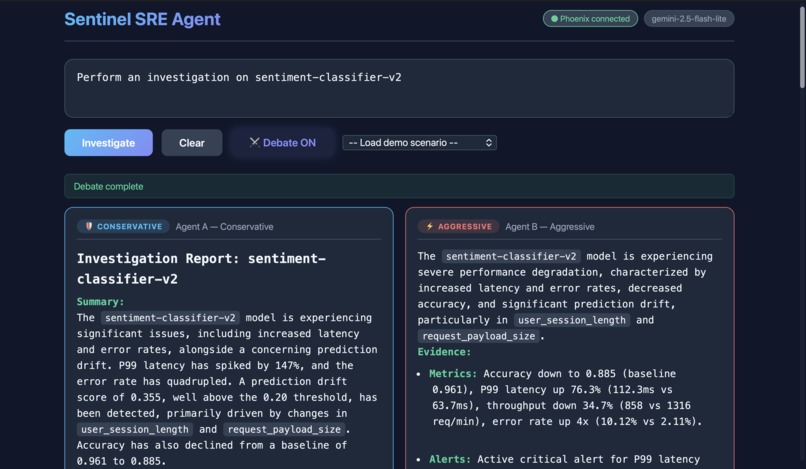Click the 'Metrics:' bullet label
Viewport: 806px width, 469px height.
click(453, 373)
